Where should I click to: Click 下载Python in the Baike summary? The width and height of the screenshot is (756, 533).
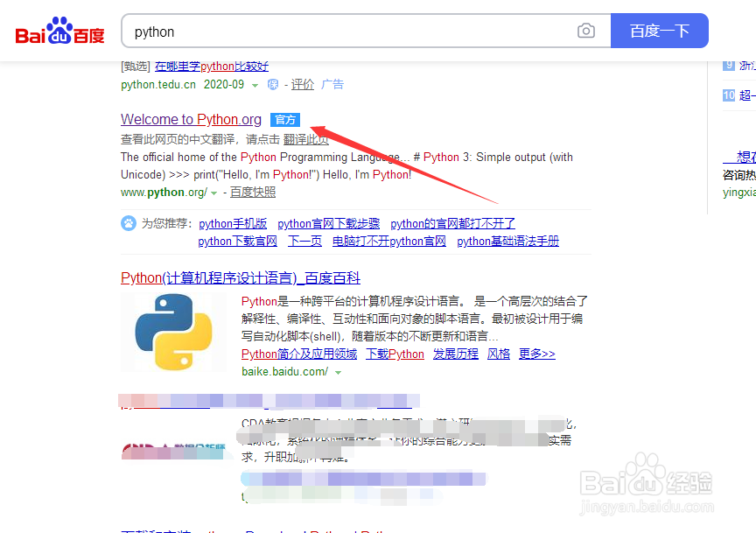coord(394,354)
